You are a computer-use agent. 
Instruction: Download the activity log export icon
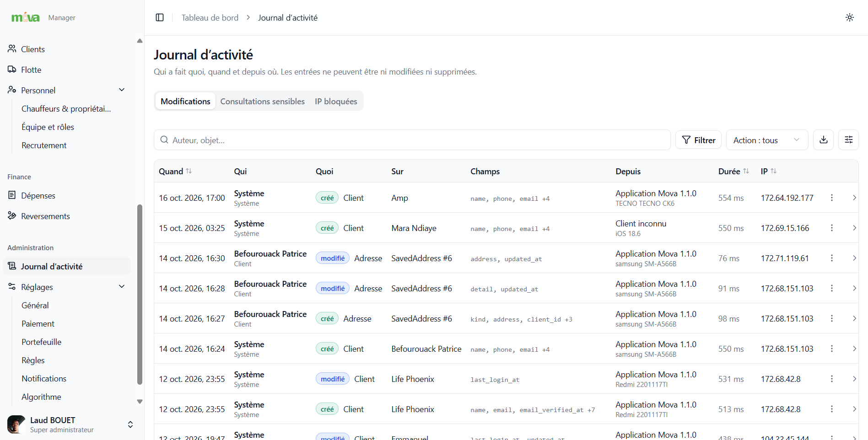pos(824,140)
